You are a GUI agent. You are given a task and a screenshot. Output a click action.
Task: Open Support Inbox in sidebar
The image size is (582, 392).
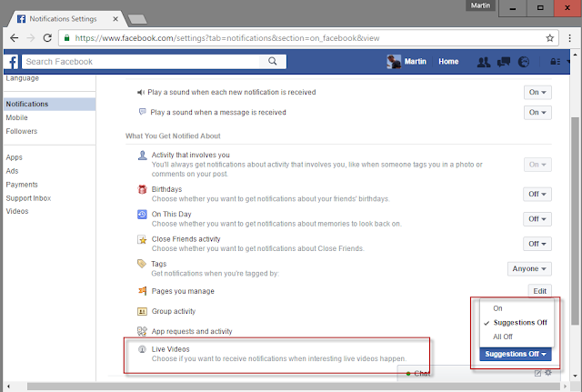point(28,198)
